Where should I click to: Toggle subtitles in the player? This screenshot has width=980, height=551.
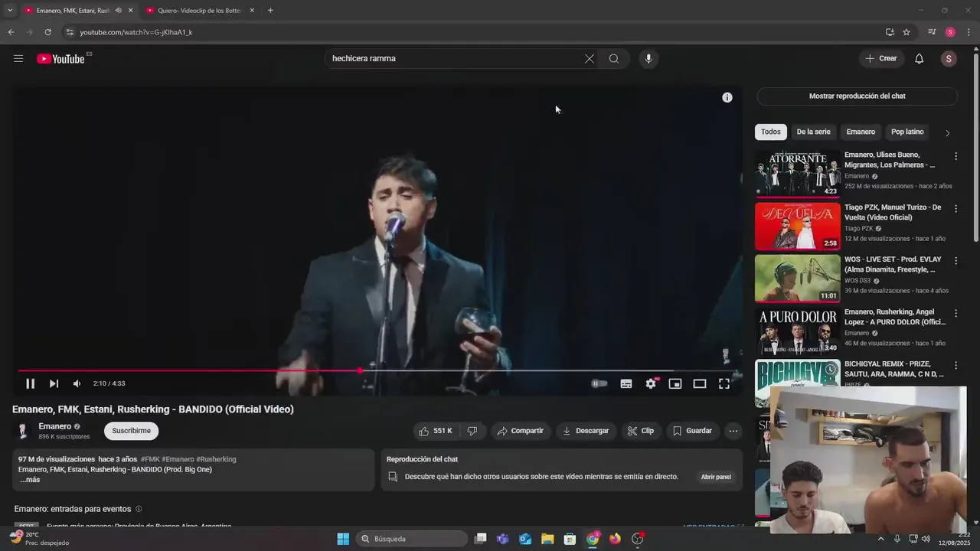pos(626,383)
